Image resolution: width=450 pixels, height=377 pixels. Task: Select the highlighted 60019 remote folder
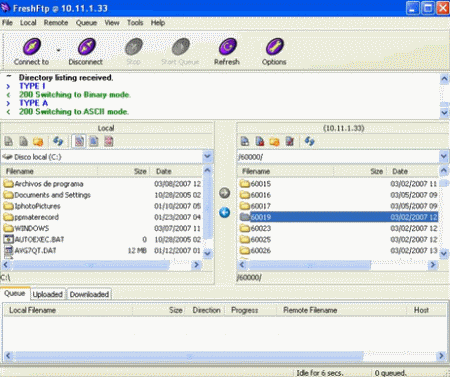coord(338,217)
